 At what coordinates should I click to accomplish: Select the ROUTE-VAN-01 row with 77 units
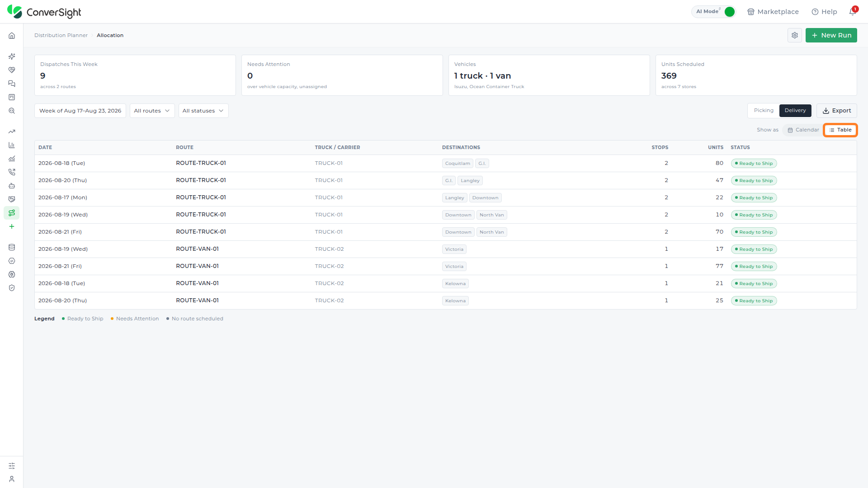445,266
